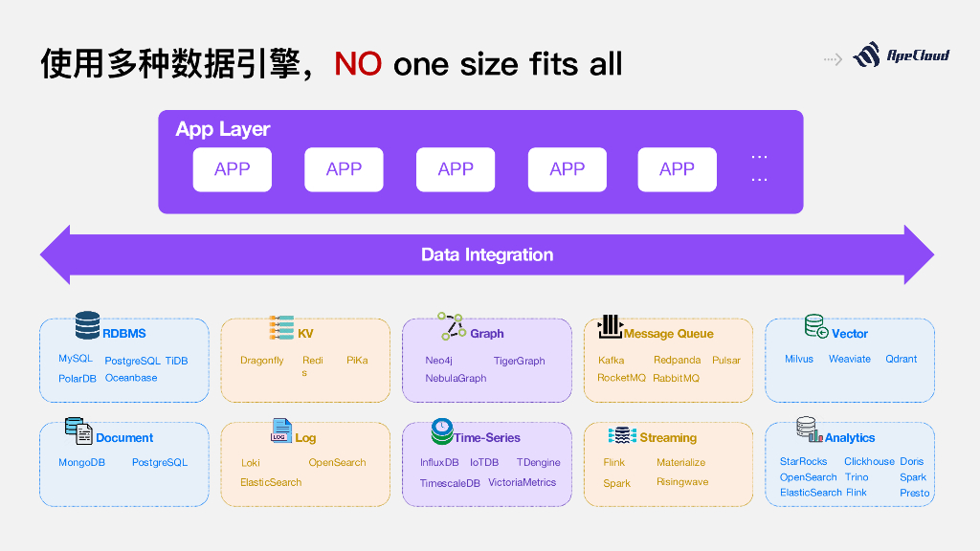Click the Document pages icon

click(x=78, y=431)
